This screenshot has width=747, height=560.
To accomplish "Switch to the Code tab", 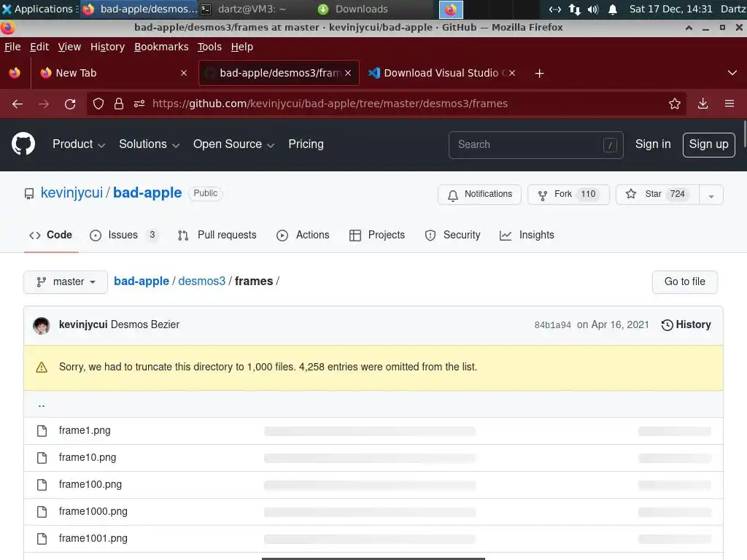I will [51, 236].
